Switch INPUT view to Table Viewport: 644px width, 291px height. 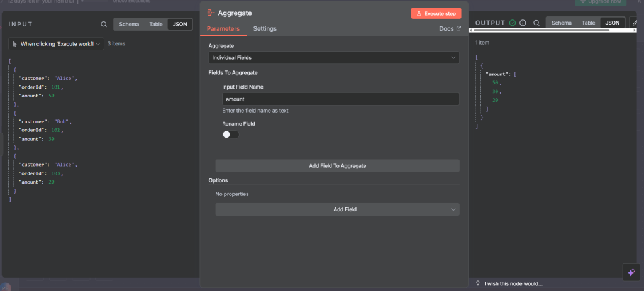155,25
